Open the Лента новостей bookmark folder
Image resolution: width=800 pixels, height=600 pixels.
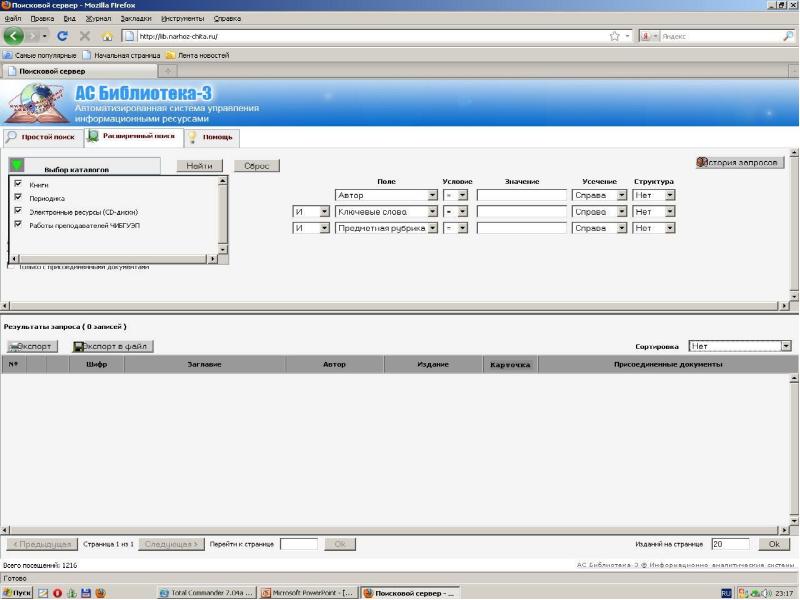click(x=197, y=55)
